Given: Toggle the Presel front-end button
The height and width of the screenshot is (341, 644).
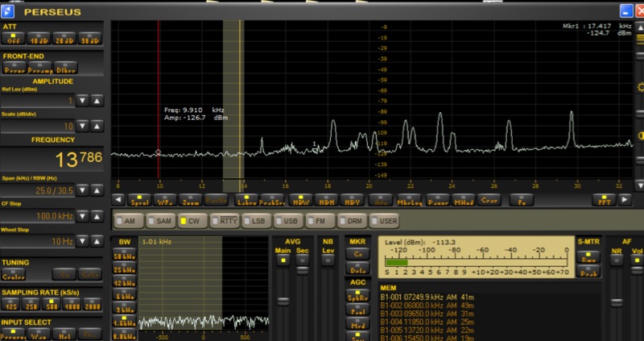Looking at the screenshot, I should coord(14,68).
